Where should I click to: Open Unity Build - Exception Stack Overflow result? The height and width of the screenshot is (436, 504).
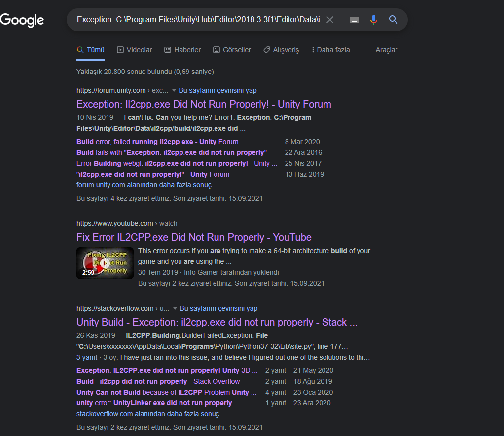(217, 322)
